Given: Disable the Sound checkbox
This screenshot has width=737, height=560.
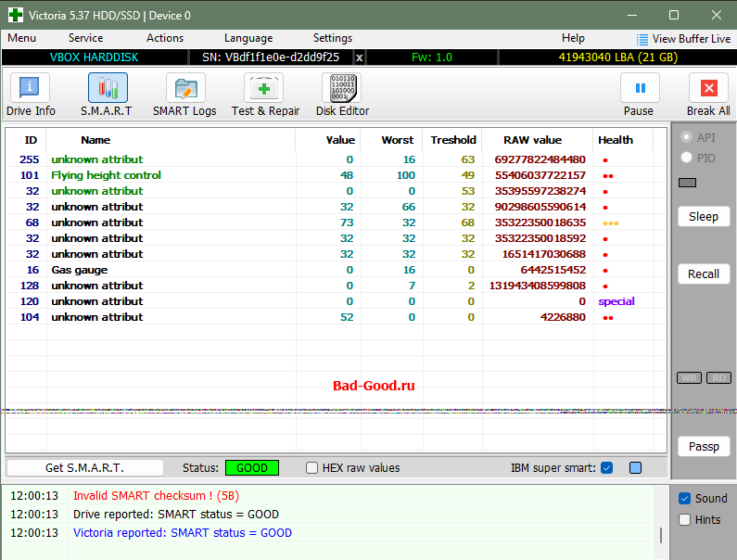Looking at the screenshot, I should [685, 499].
